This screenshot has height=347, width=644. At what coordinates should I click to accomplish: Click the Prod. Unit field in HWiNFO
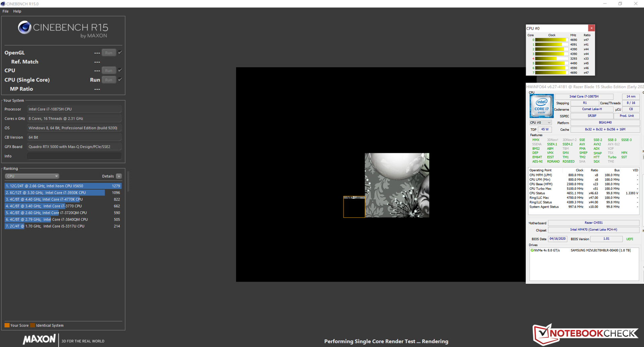627,116
